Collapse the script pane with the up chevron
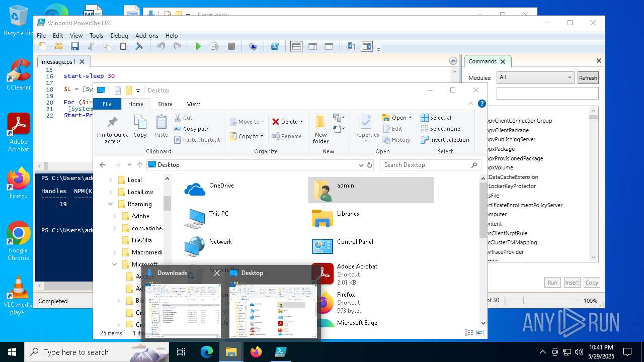The height and width of the screenshot is (362, 644). (x=453, y=61)
